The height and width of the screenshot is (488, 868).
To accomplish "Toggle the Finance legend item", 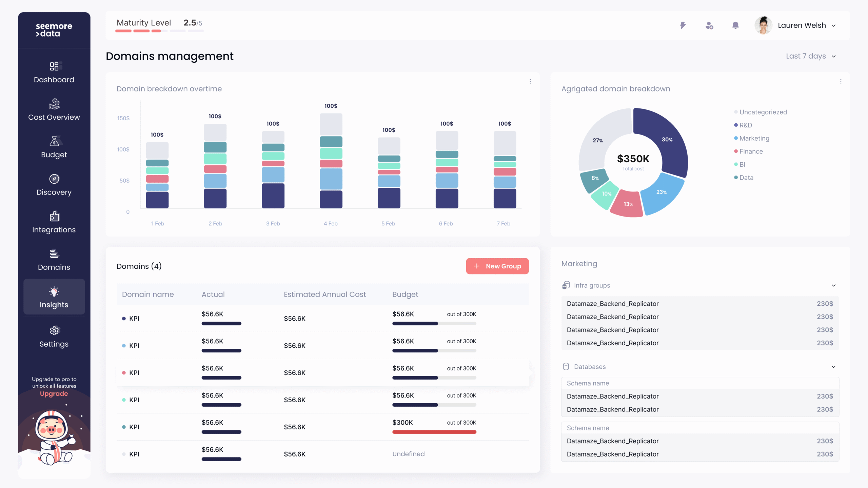I will tap(751, 151).
